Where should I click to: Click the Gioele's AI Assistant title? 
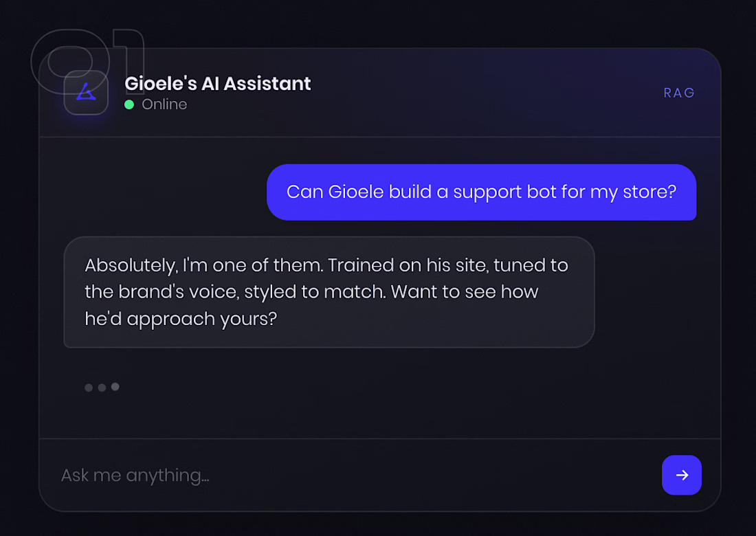click(217, 83)
